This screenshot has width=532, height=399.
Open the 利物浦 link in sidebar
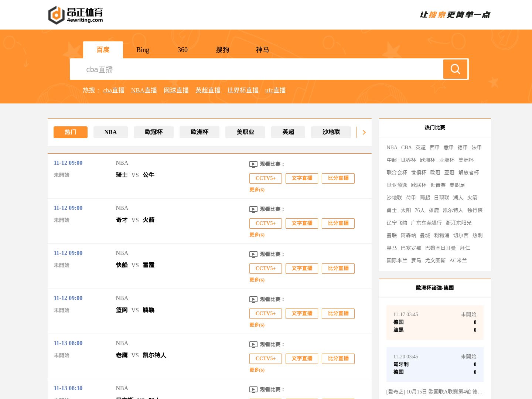pos(441,235)
